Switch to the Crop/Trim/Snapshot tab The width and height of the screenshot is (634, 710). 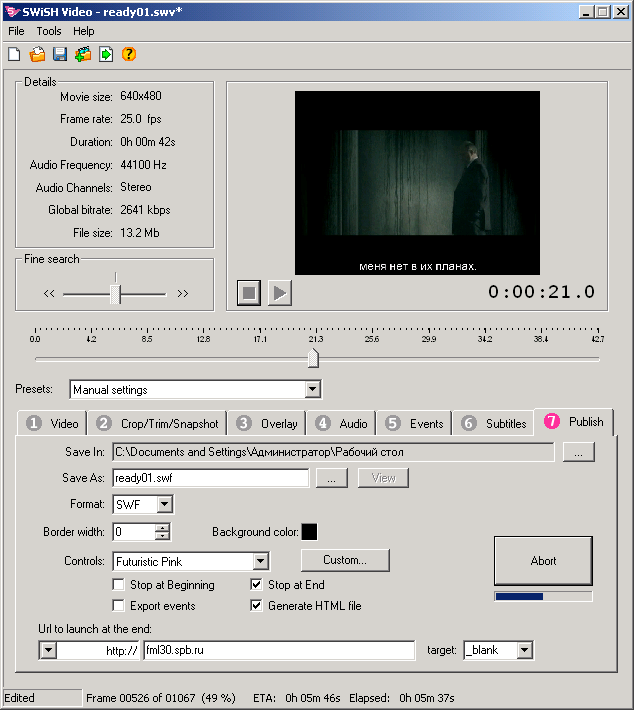click(157, 423)
